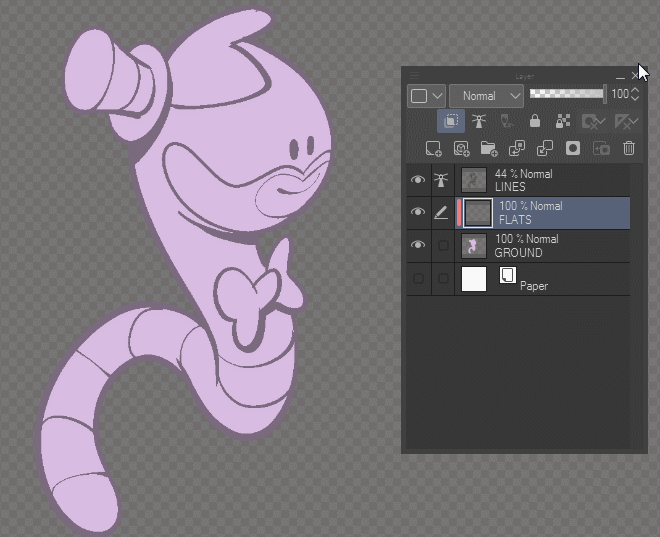The height and width of the screenshot is (537, 660).
Task: Tick the GROUND layer reference checkbox
Action: pyautogui.click(x=443, y=245)
